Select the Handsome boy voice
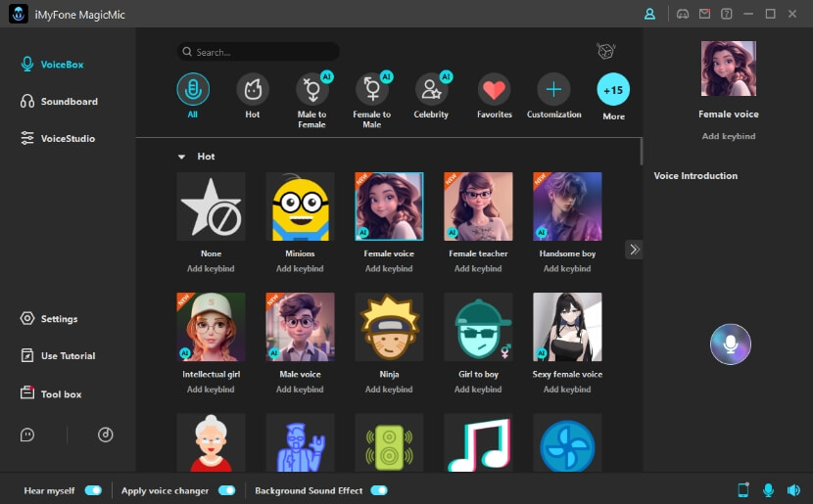Screen dimensions: 813x504 click(568, 206)
